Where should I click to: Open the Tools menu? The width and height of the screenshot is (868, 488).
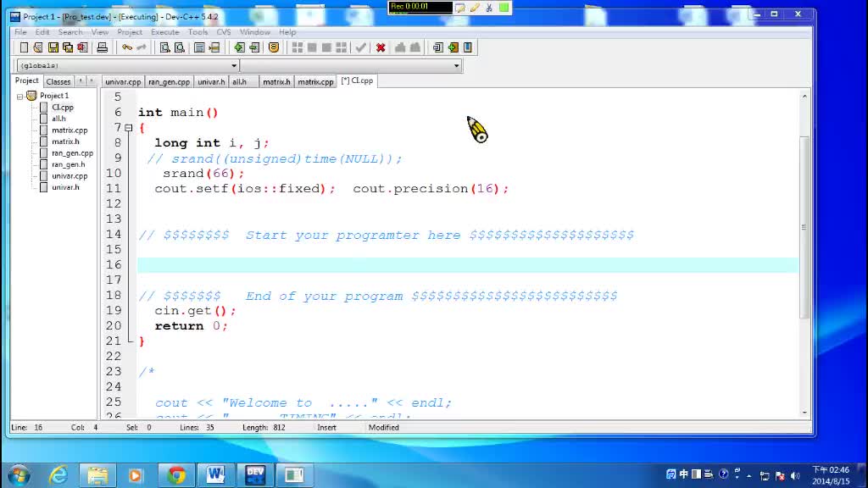pos(198,32)
